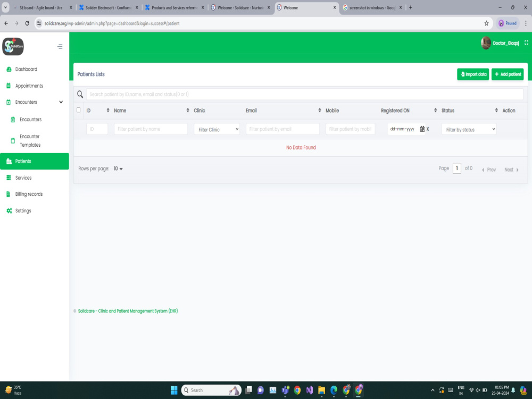Clear the date filter with X

pos(428,129)
